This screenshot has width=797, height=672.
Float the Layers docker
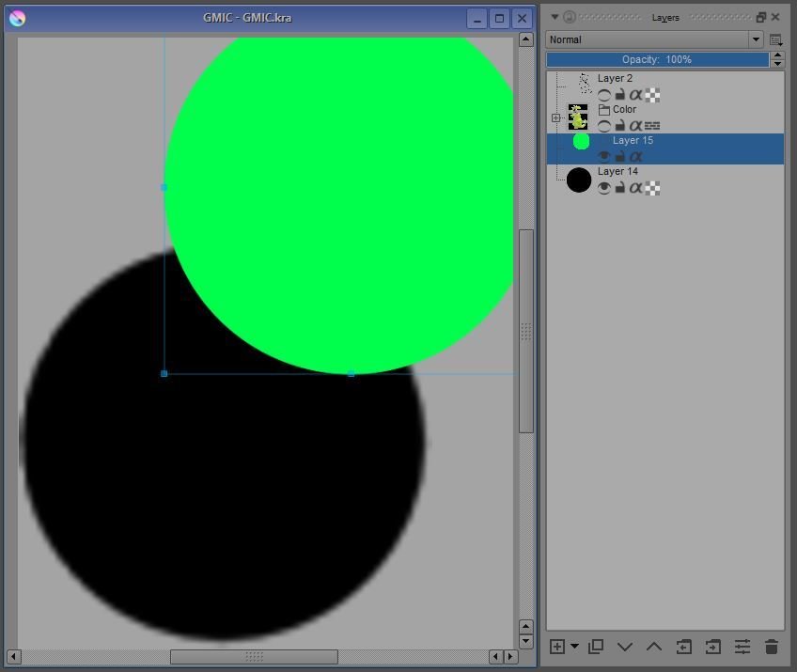(x=760, y=17)
